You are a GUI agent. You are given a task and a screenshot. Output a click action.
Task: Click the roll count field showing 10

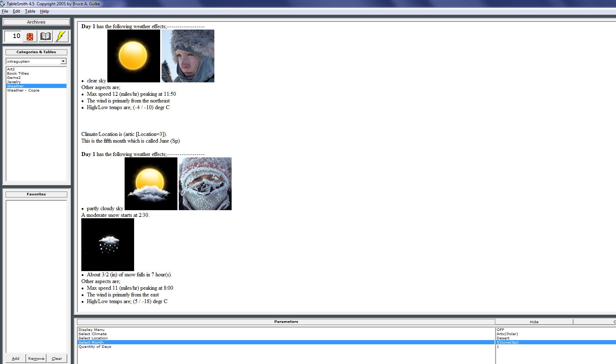(13, 36)
